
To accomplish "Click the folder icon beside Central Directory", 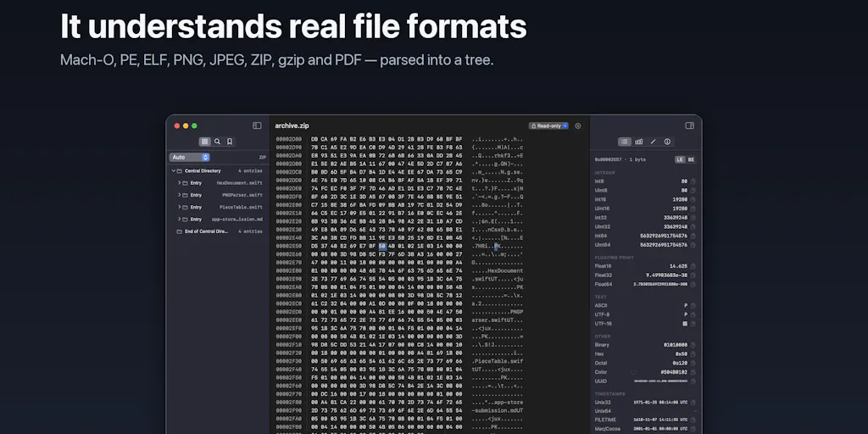I will [180, 171].
